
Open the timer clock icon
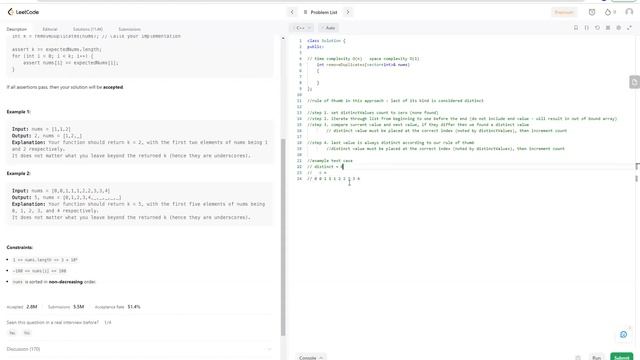[592, 12]
